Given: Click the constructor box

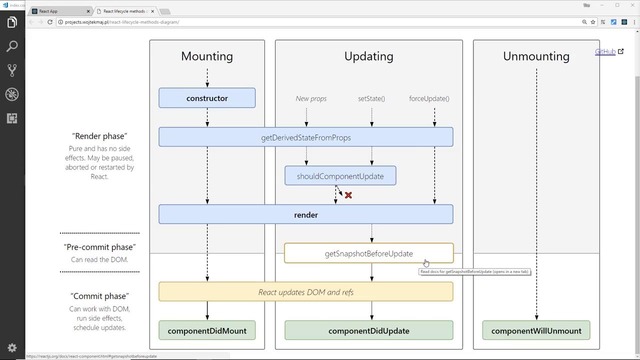Looking at the screenshot, I should 207,98.
